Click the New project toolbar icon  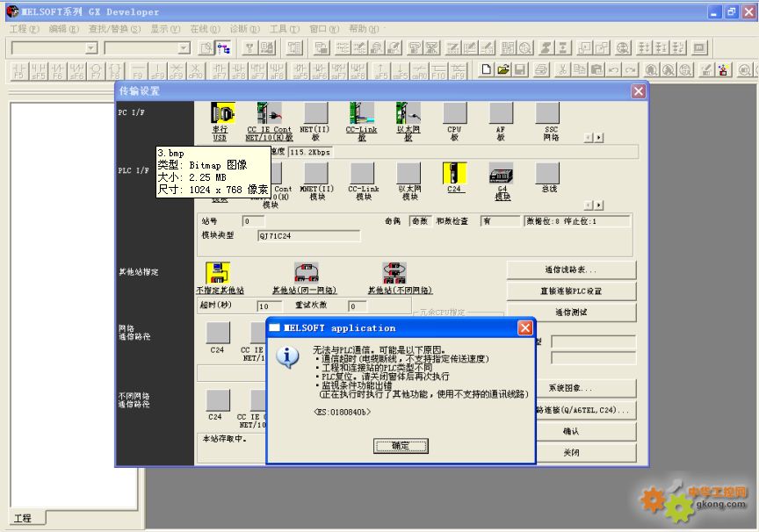(486, 70)
